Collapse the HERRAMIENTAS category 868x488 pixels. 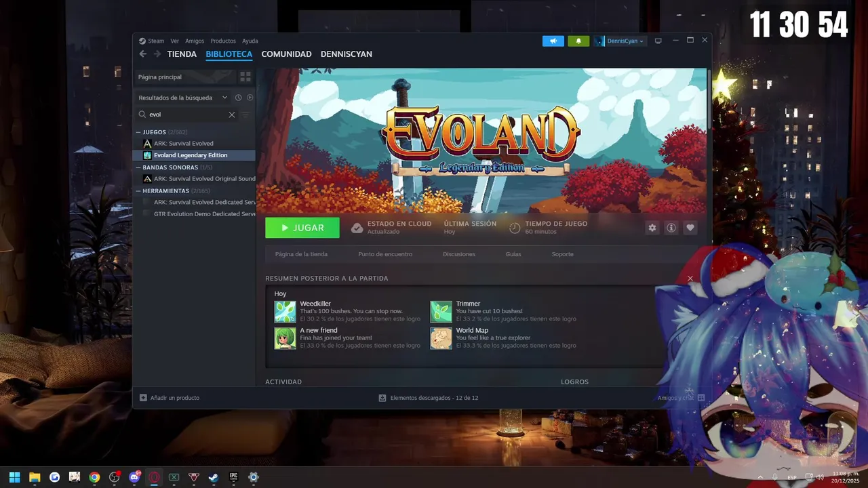[x=138, y=191]
